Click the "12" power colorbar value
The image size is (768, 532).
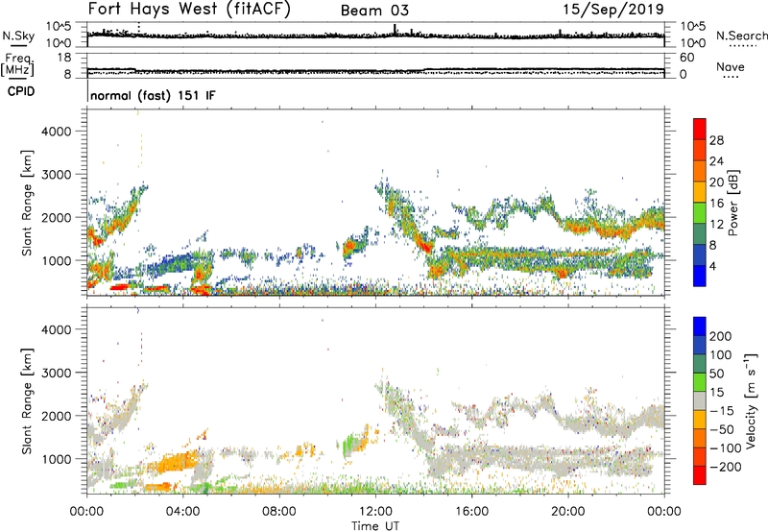716,225
